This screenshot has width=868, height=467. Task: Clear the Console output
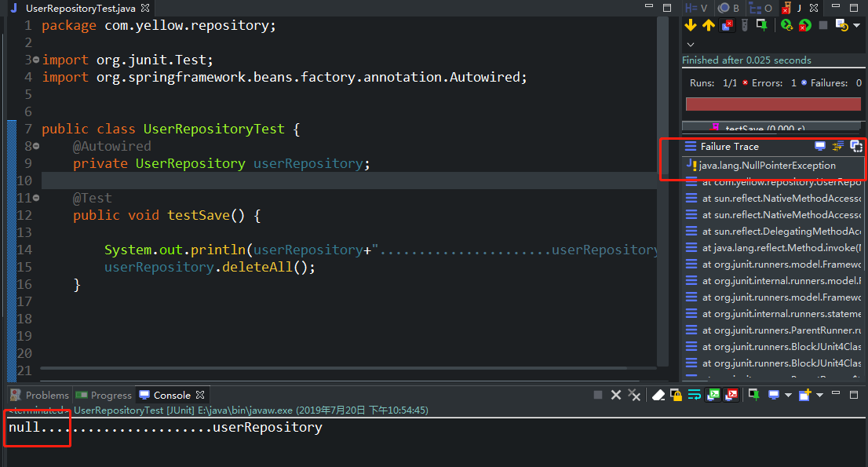[658, 395]
